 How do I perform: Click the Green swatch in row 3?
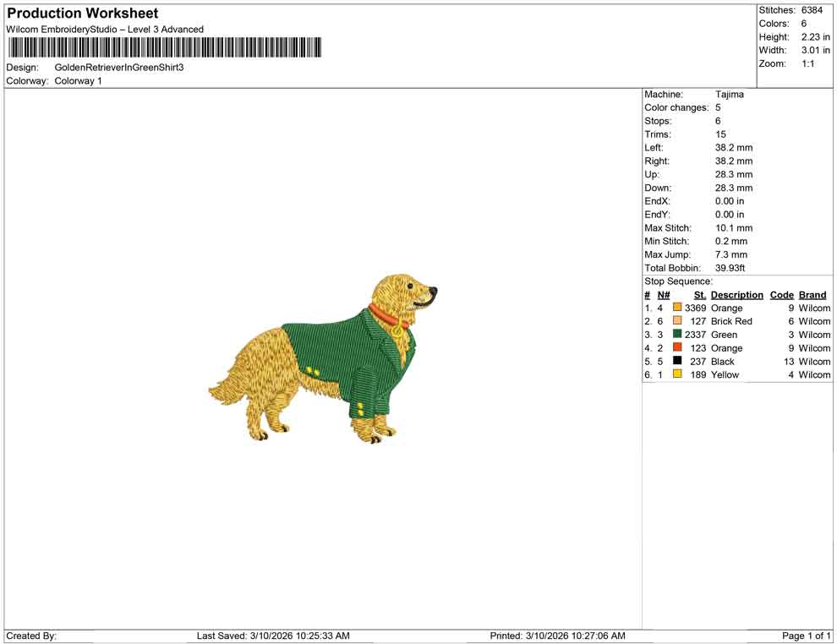point(676,335)
